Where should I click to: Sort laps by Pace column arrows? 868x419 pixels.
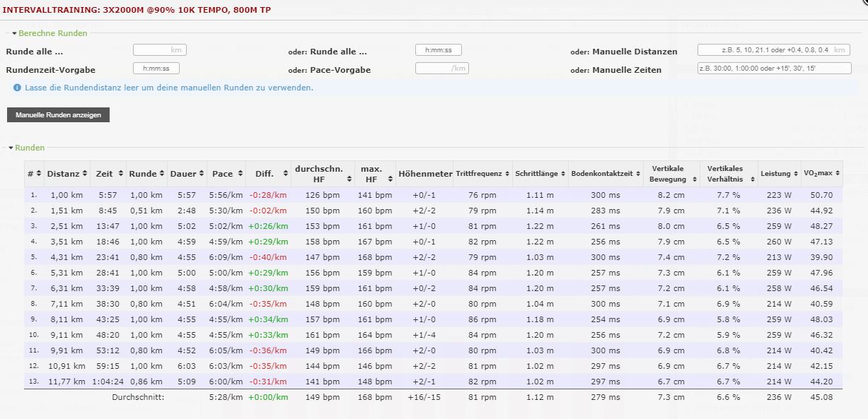coord(239,174)
